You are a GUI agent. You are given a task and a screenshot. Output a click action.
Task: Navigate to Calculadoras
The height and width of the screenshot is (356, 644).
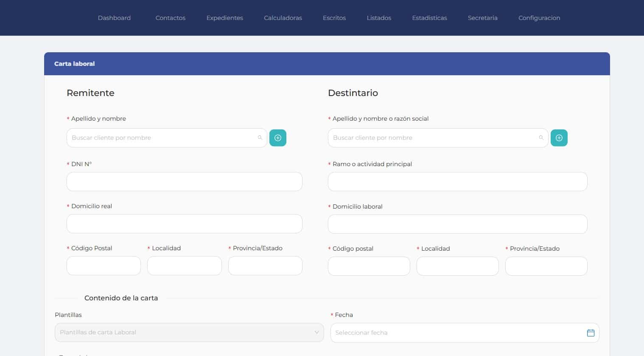[283, 18]
